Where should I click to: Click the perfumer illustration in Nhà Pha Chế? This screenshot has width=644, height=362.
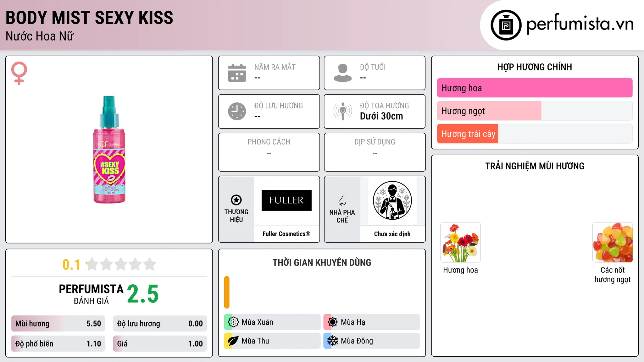tap(392, 200)
